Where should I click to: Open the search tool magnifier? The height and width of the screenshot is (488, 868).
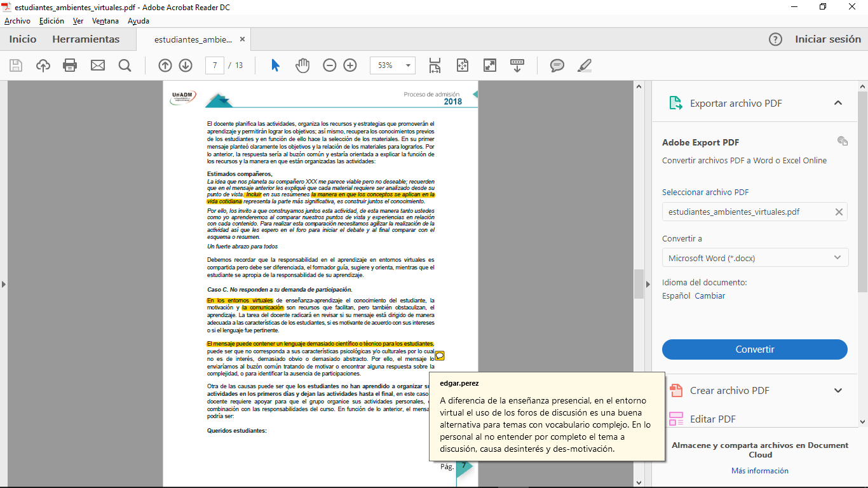pos(125,65)
